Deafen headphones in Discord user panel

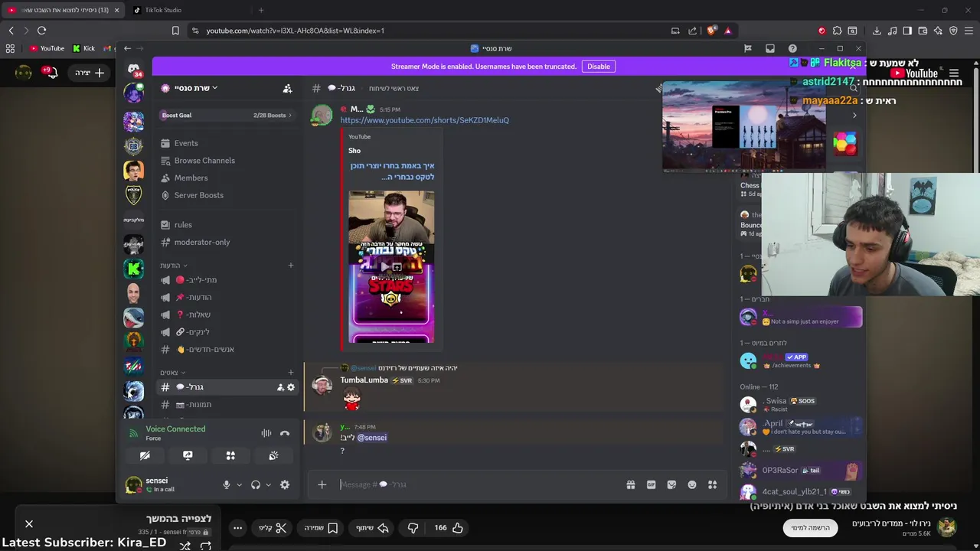pos(256,484)
